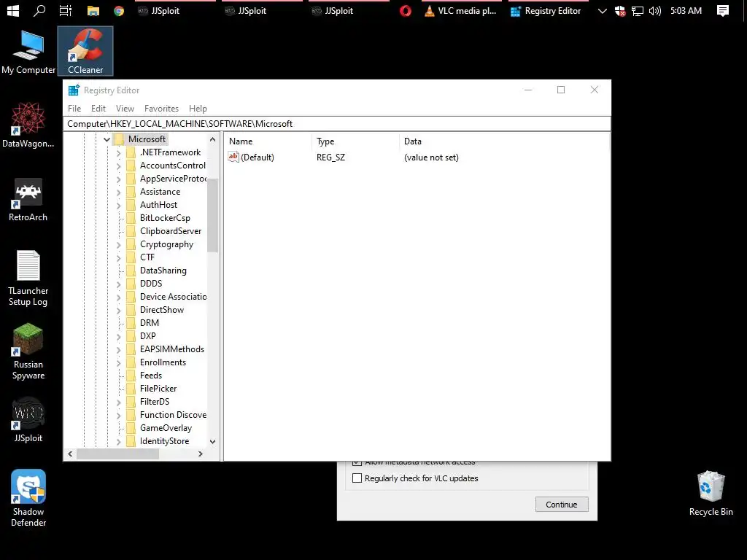Select the EAPSIMMethods key
This screenshot has width=747, height=560.
172,349
